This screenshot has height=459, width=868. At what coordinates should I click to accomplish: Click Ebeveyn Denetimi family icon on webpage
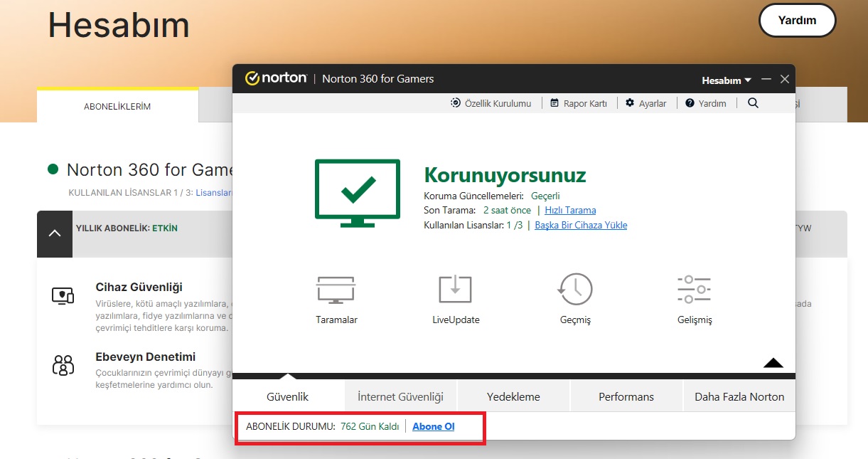coord(63,365)
